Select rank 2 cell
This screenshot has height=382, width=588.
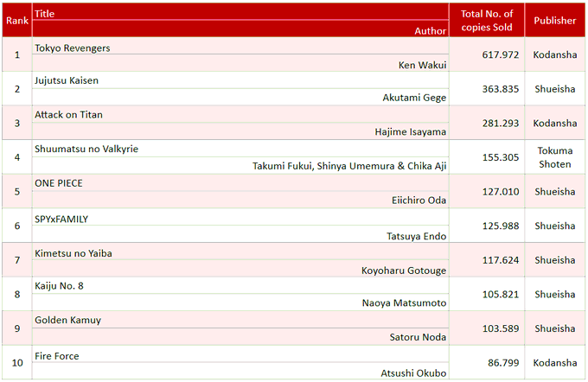pyautogui.click(x=17, y=89)
